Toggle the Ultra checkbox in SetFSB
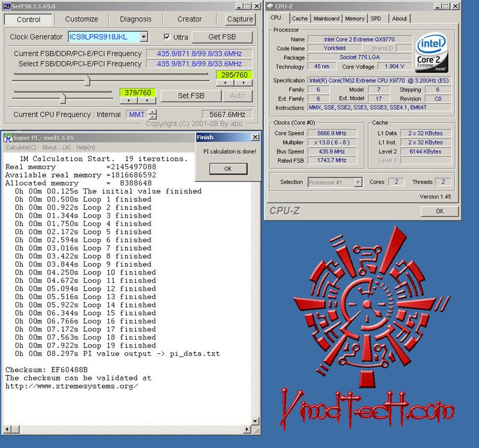 click(x=167, y=37)
